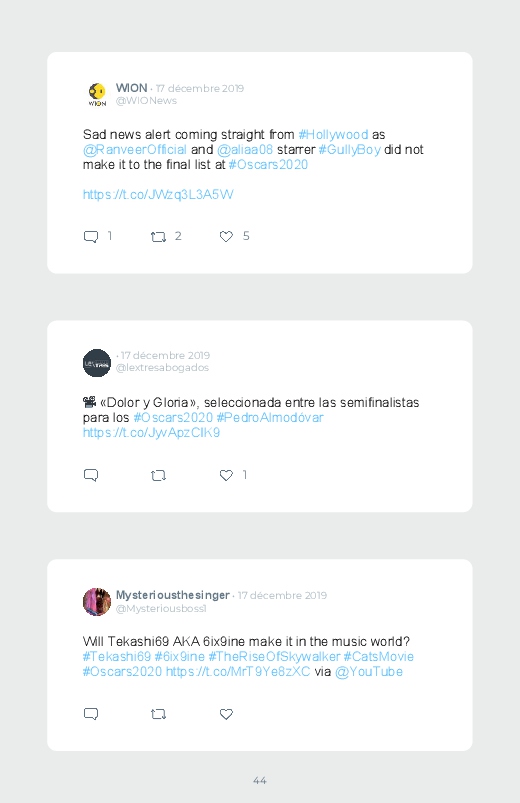The width and height of the screenshot is (520, 803).
Task: Retweet the Dolor y Gloria tweet
Action: 158,475
